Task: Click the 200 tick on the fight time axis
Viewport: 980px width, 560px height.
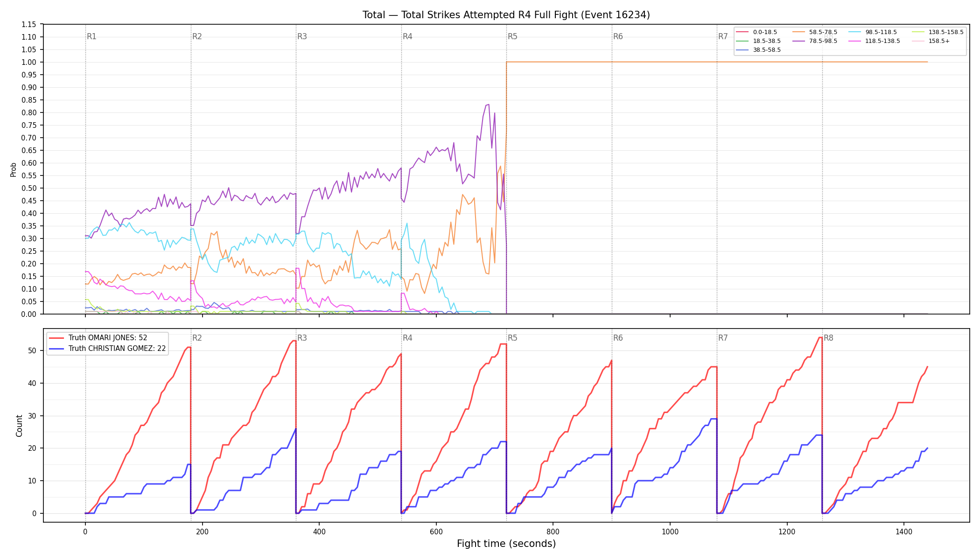Action: [202, 531]
